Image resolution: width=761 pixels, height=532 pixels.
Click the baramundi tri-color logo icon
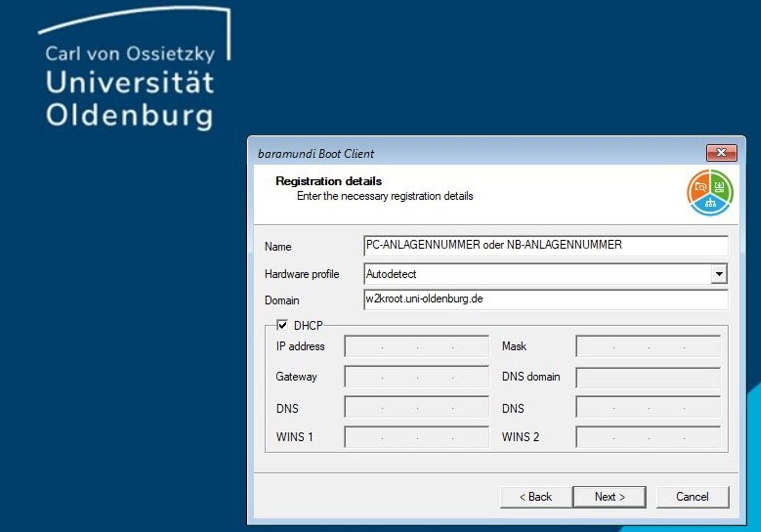[709, 193]
